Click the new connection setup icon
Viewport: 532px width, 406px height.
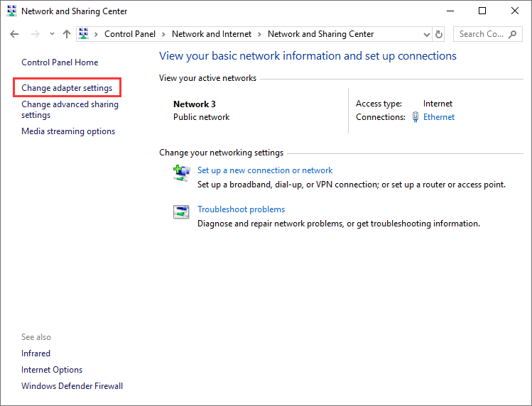(x=181, y=173)
